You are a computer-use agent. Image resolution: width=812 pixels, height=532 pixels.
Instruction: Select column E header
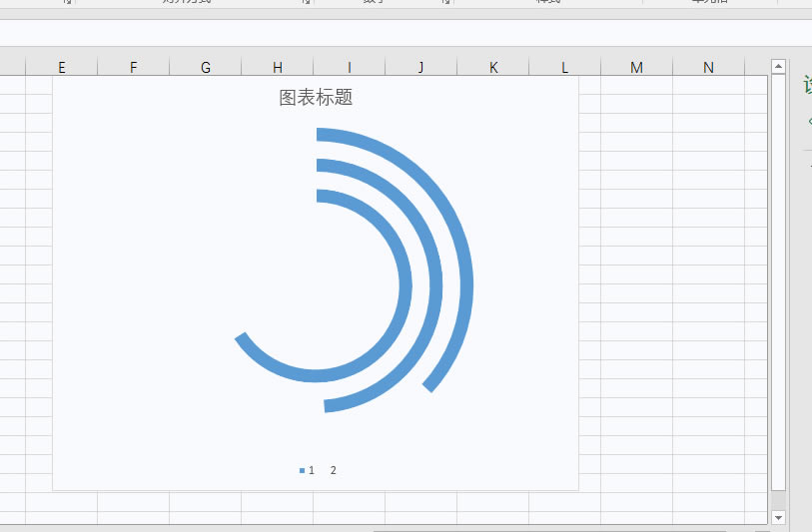[x=62, y=67]
